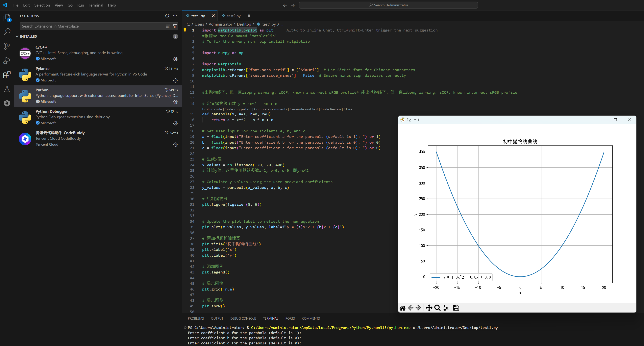
Task: Open the Help menu
Action: 112,5
